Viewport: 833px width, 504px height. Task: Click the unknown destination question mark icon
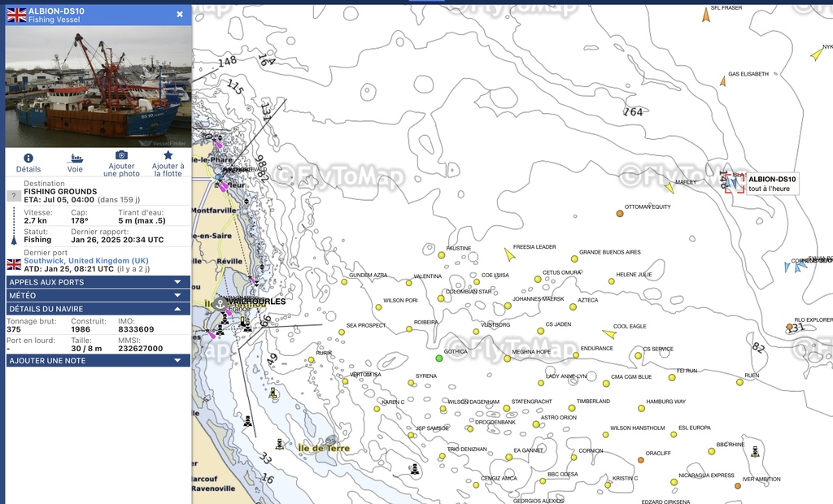coord(13,195)
